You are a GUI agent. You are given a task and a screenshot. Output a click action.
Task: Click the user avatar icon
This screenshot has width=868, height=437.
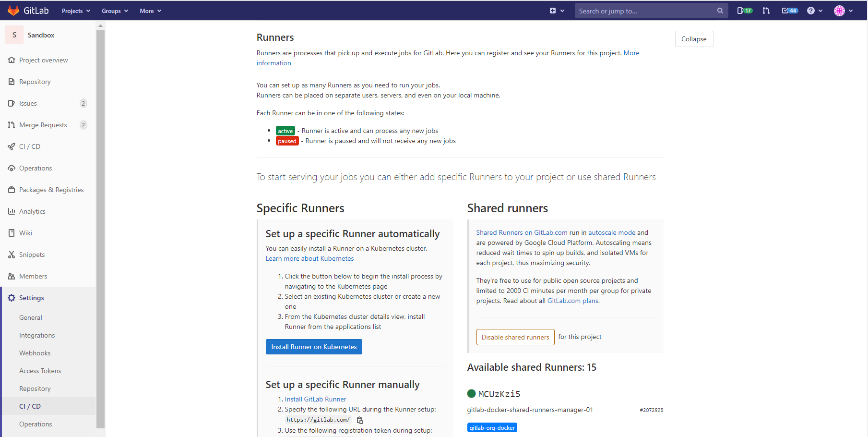[x=839, y=11]
